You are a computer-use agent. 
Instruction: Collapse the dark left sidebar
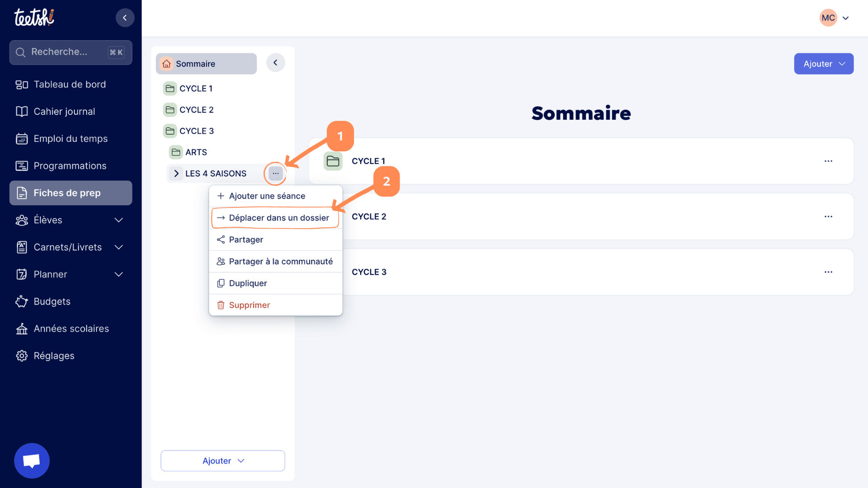point(125,18)
